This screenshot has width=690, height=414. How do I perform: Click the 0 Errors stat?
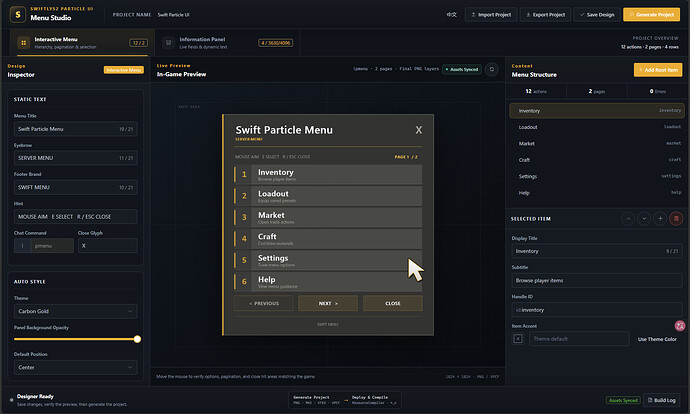point(657,91)
